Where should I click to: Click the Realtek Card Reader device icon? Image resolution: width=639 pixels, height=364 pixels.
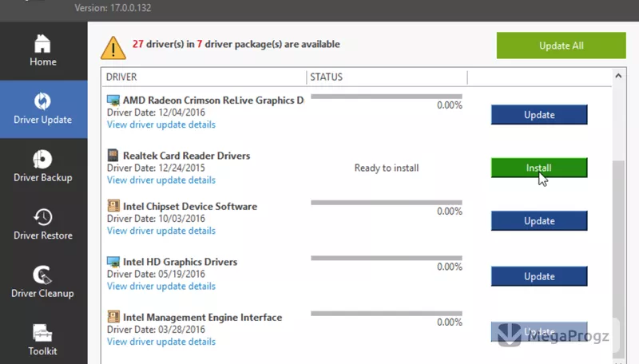pos(113,155)
